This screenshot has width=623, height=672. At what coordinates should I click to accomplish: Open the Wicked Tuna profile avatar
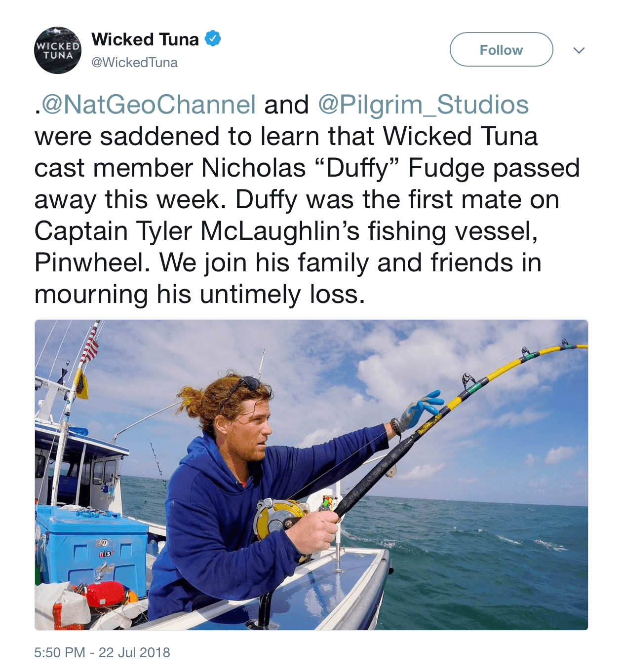coord(58,50)
